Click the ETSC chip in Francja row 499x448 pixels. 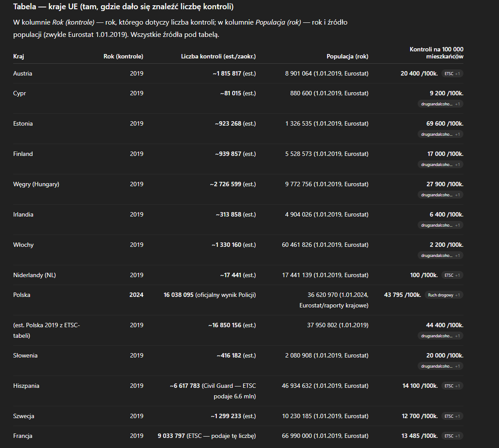pyautogui.click(x=452, y=436)
